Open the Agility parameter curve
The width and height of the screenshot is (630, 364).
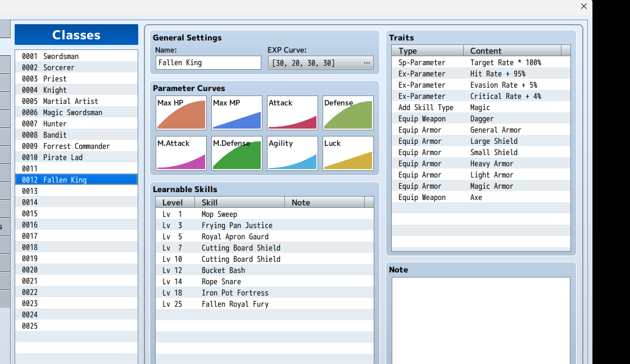[x=292, y=153]
